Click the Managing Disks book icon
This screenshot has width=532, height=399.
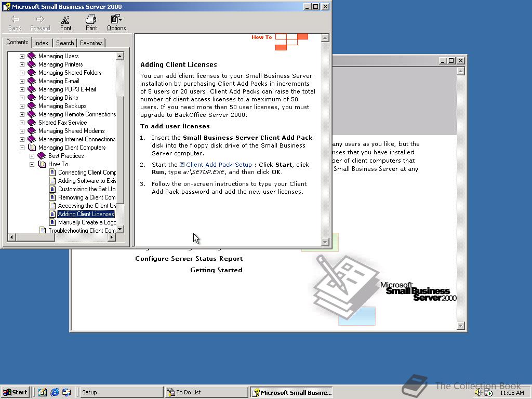(32, 97)
